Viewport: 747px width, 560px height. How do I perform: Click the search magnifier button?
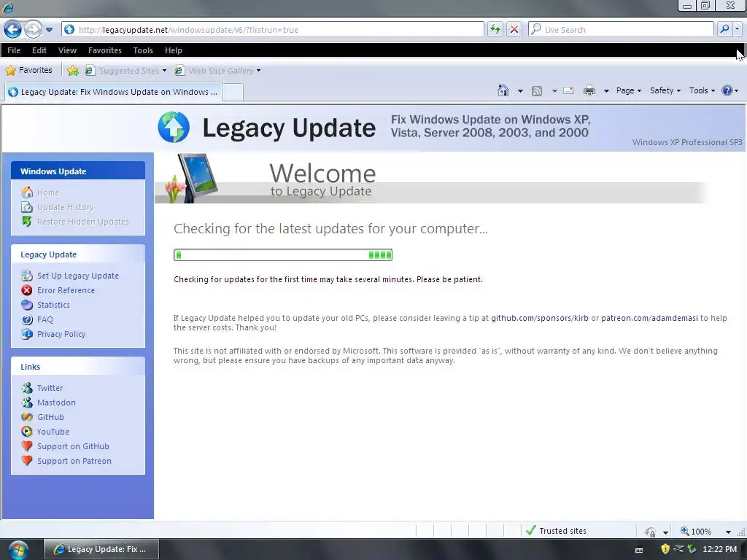[724, 29]
